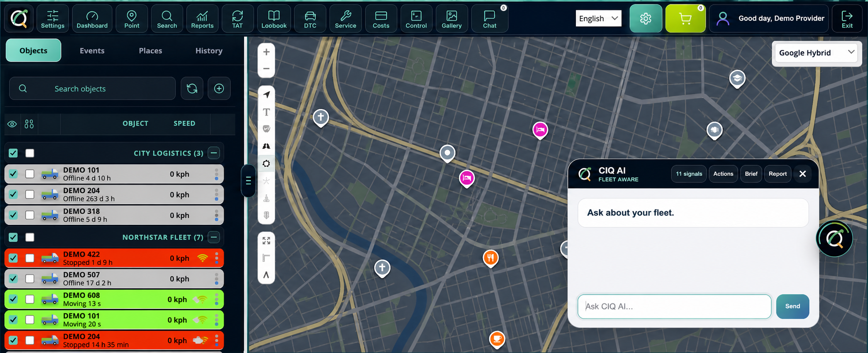Click orange restaurant marker on map
Viewport: 868px width, 353px height.
coord(490,258)
